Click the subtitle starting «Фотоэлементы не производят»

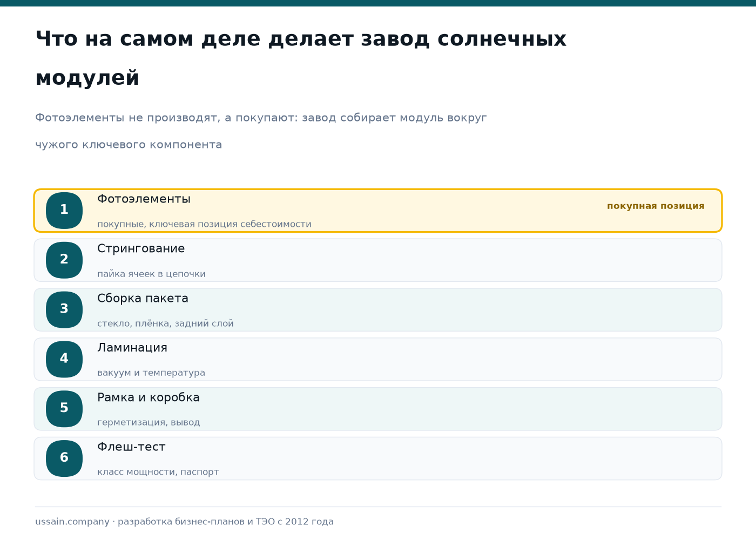261,131
